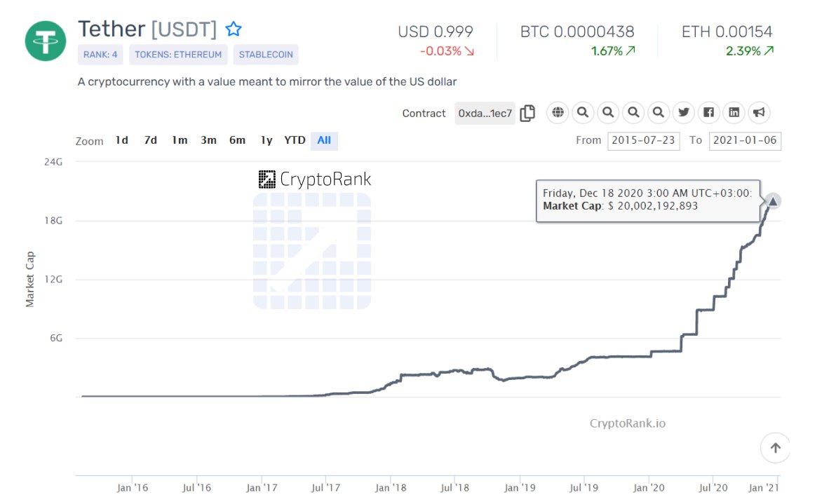Set chart zoom to 1m
The image size is (836, 504).
(x=180, y=140)
